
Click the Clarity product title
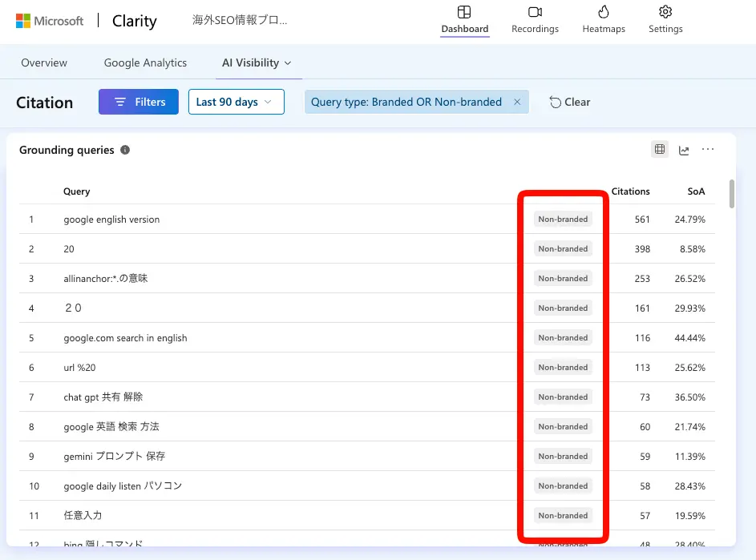(x=134, y=21)
